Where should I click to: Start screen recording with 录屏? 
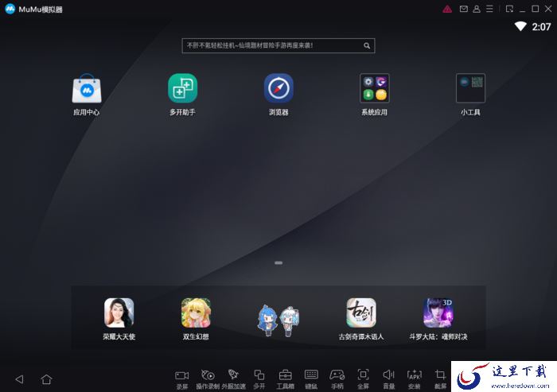tap(182, 378)
